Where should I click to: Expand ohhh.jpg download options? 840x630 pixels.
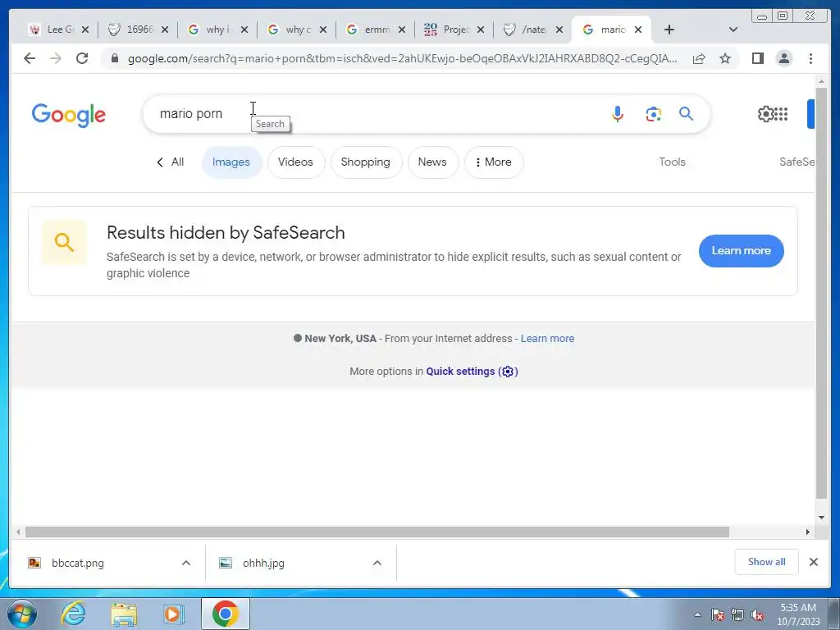pyautogui.click(x=377, y=563)
